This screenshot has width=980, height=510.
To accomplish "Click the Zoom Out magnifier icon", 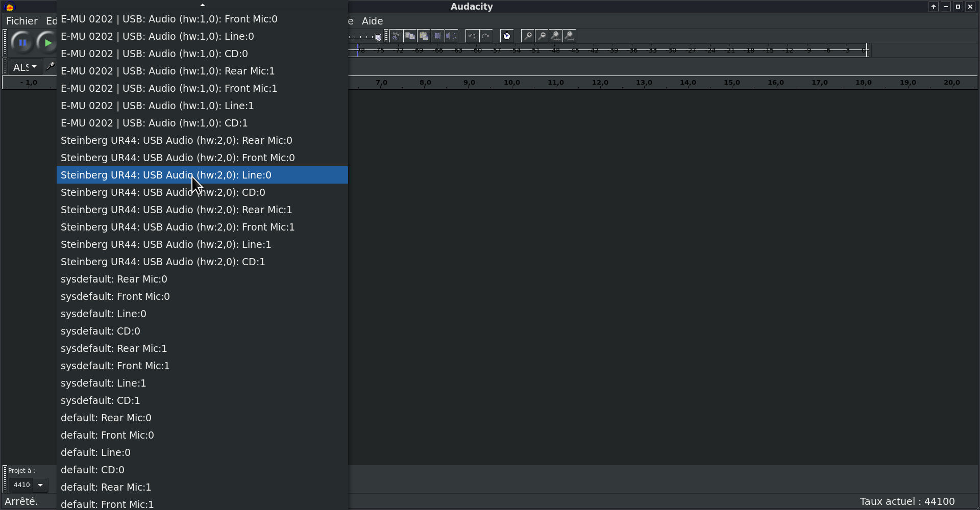I will point(542,36).
